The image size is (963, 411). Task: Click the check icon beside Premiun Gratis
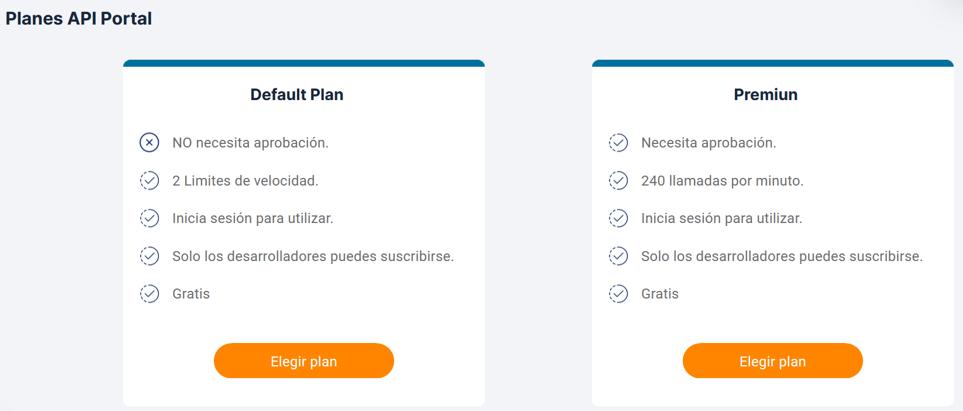[x=618, y=294]
